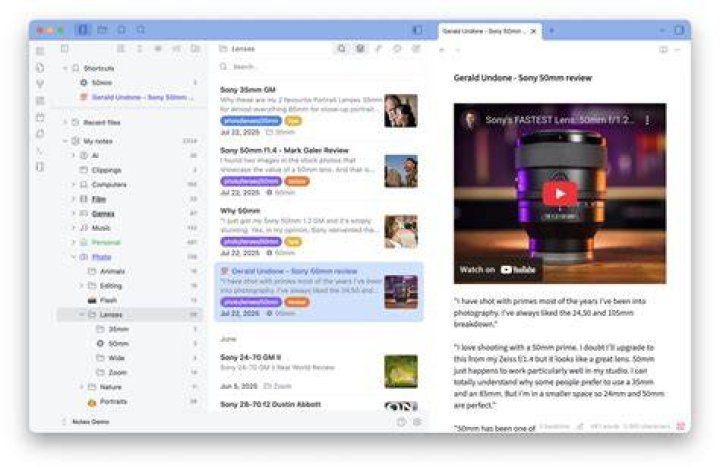Create a new note with the list header icon
The width and height of the screenshot is (720, 471).
tap(416, 49)
